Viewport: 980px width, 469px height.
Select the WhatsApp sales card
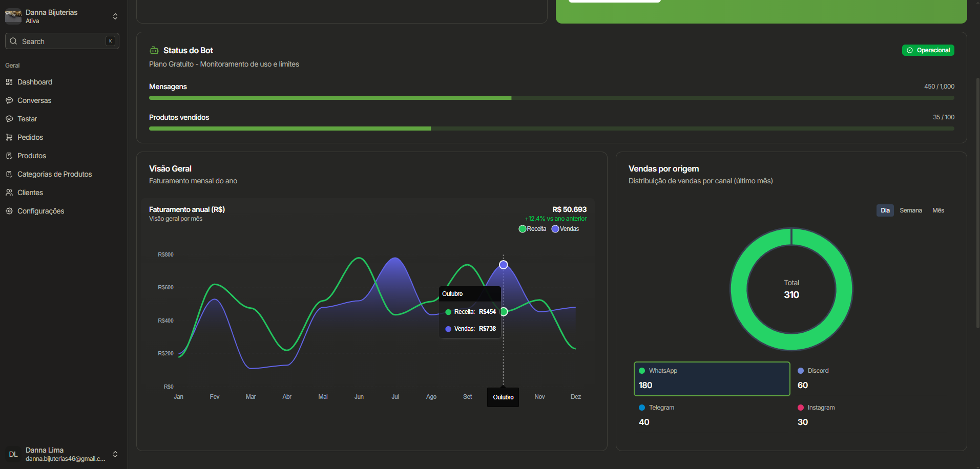click(711, 378)
